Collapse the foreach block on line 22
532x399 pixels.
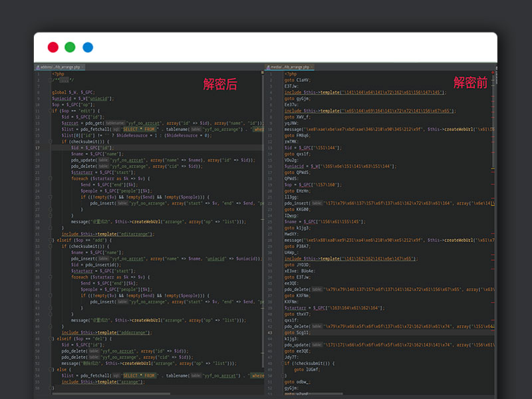click(x=50, y=179)
